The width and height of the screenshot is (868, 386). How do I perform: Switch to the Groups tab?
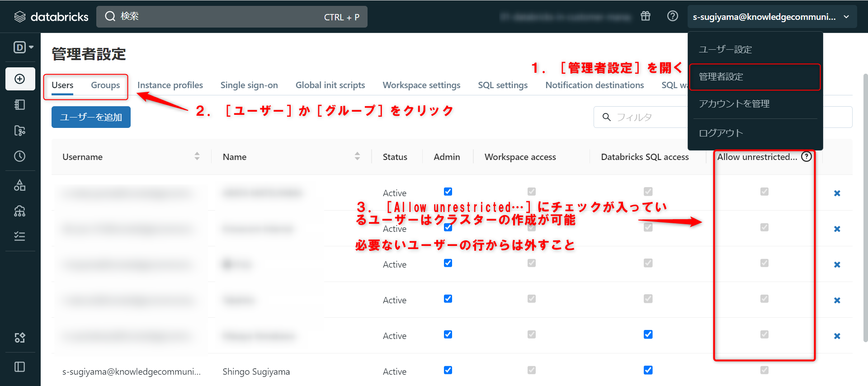[x=105, y=85]
